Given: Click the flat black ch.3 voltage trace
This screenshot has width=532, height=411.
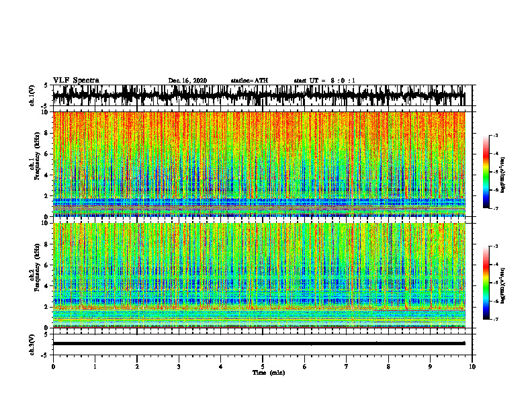Looking at the screenshot, I should (x=259, y=343).
